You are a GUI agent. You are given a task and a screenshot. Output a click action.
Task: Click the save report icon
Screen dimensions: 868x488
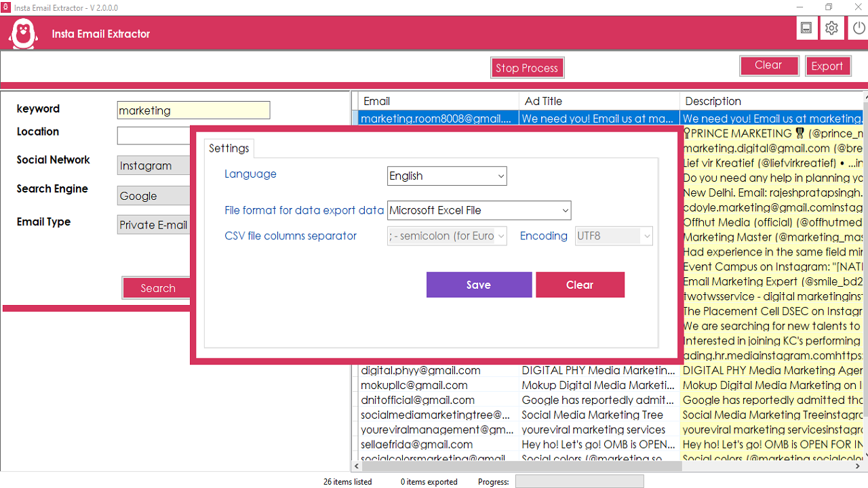coord(806,28)
